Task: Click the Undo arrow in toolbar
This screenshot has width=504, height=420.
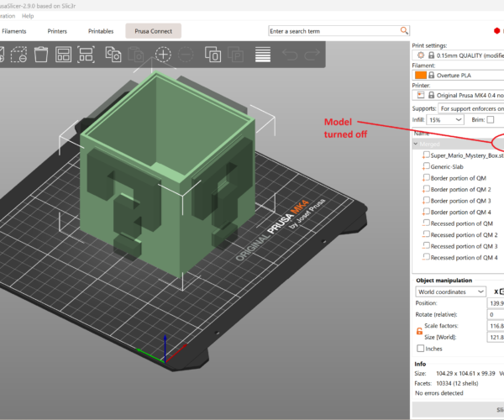Action: (290, 55)
